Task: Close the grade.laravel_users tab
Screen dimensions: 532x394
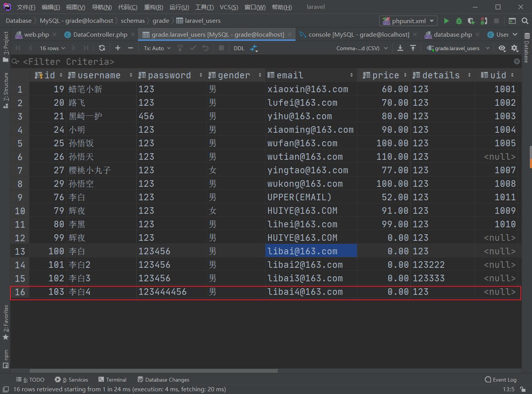Action: 290,34
